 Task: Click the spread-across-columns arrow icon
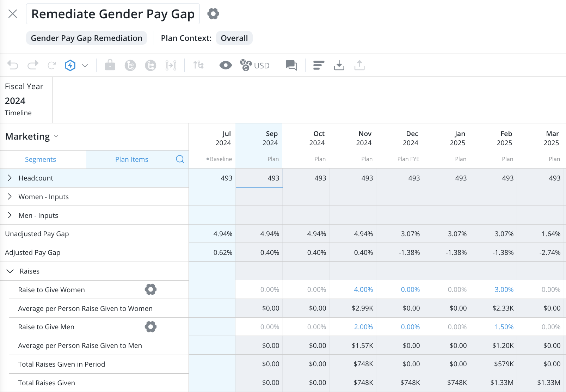171,65
